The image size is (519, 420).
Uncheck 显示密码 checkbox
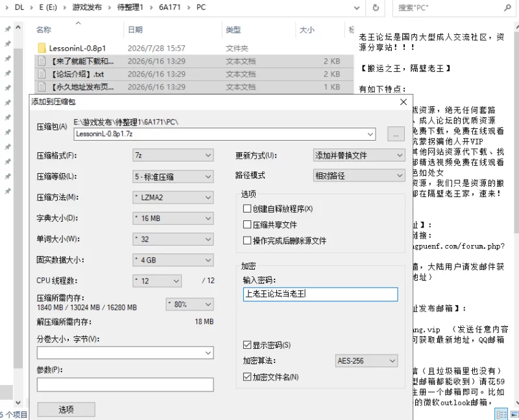click(x=247, y=345)
